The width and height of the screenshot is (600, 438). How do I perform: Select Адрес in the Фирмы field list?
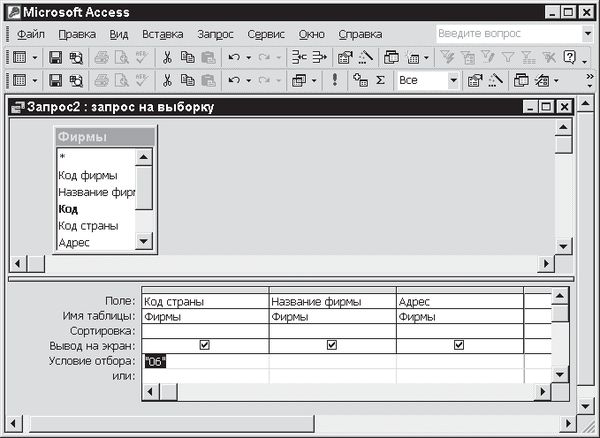coord(74,242)
